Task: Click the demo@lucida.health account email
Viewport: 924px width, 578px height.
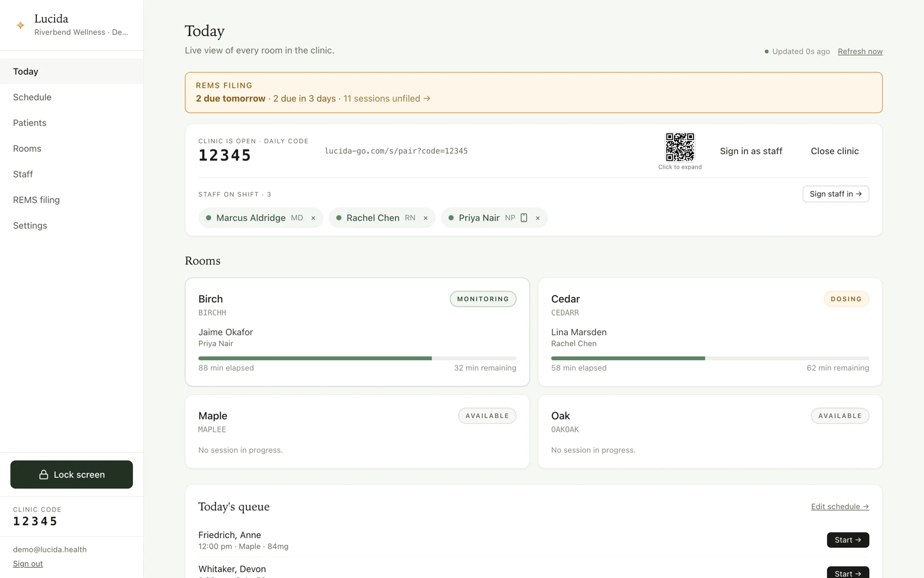Action: pos(50,550)
